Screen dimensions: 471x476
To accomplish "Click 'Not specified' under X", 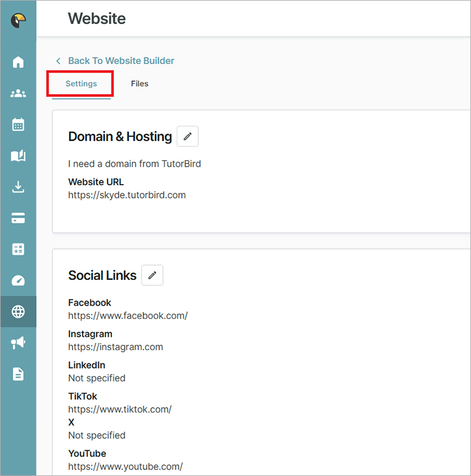I will (96, 435).
